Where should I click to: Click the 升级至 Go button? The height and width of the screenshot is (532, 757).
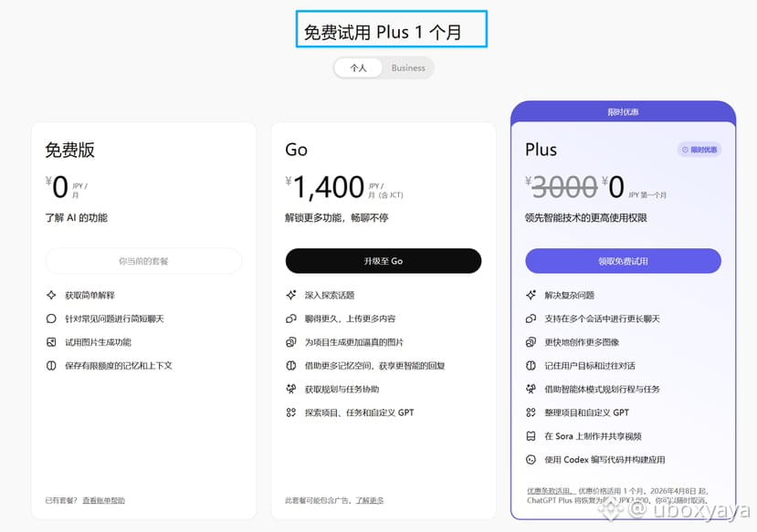[x=384, y=261]
